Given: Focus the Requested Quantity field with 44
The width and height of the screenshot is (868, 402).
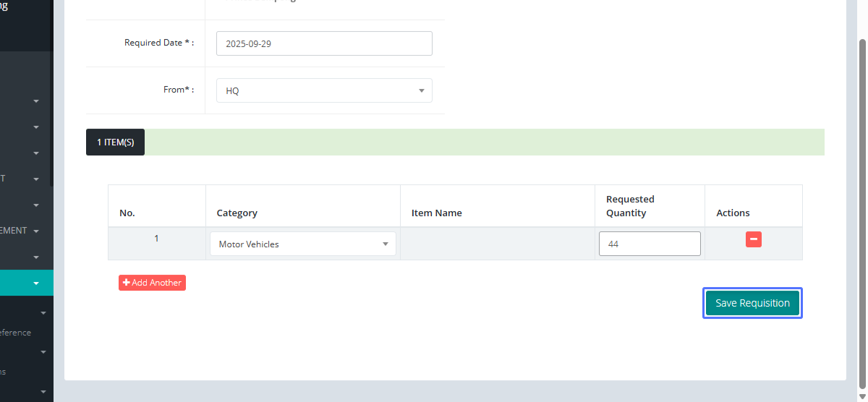Looking at the screenshot, I should (x=650, y=244).
